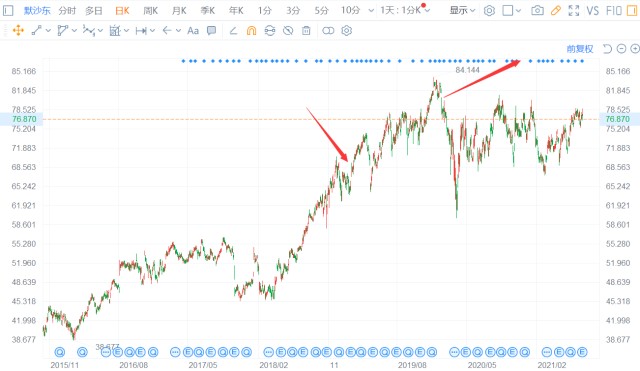Open the 显示 display dropdown
The image size is (640, 371).
coord(462,11)
